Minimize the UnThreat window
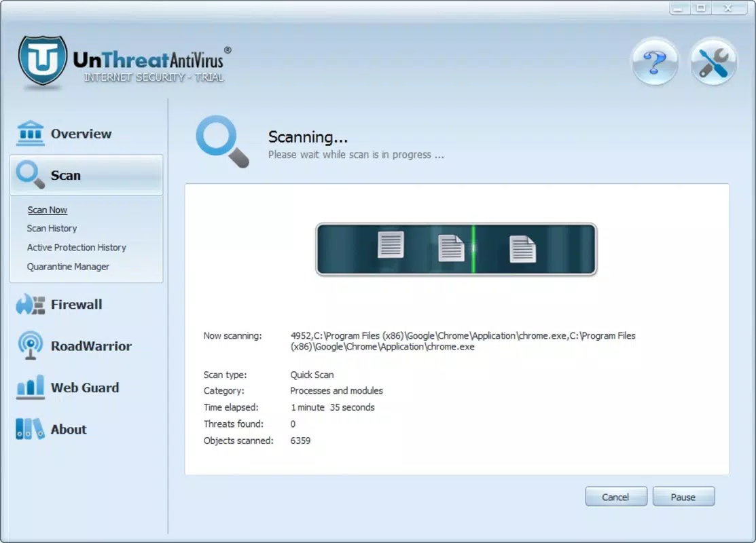This screenshot has height=543, width=756. 678,7
